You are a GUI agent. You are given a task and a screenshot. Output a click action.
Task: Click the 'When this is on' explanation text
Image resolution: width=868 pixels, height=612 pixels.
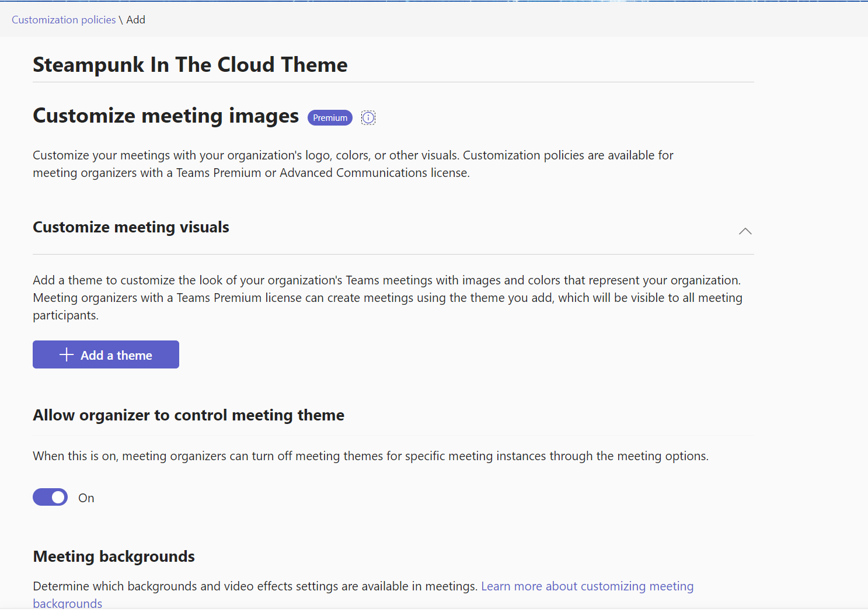(x=370, y=456)
